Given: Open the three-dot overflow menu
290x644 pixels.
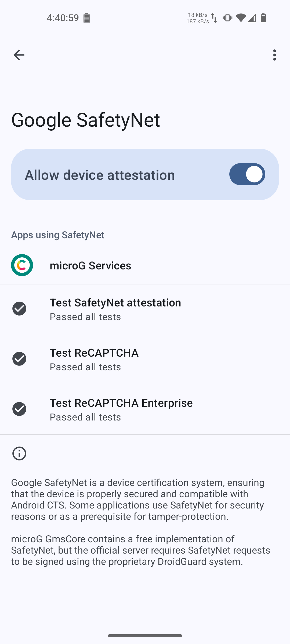Looking at the screenshot, I should click(x=274, y=55).
